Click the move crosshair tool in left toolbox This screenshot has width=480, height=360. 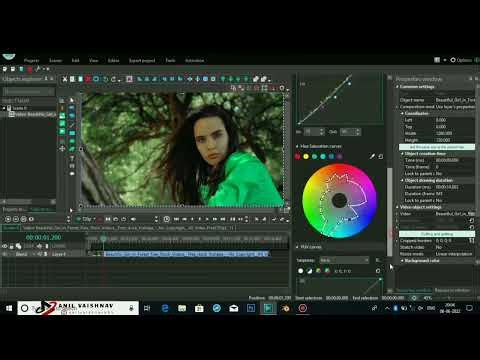click(x=62, y=148)
